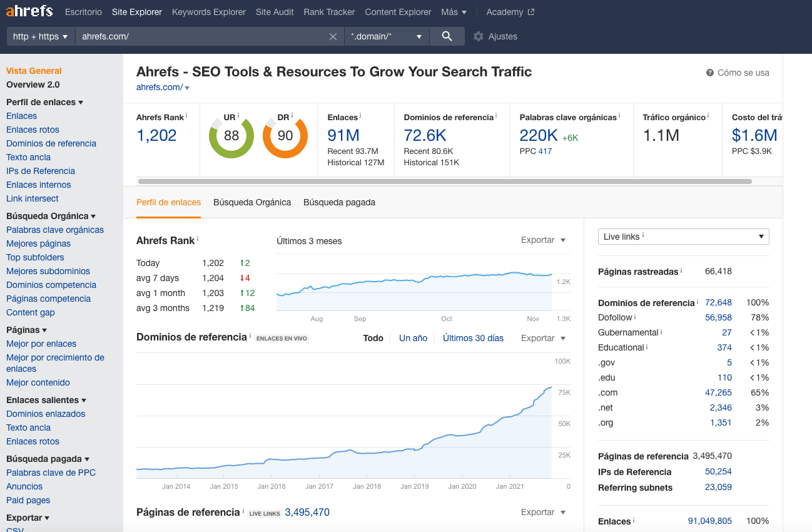Clear the URL field with the X icon
Image resolution: width=812 pixels, height=532 pixels.
(333, 36)
